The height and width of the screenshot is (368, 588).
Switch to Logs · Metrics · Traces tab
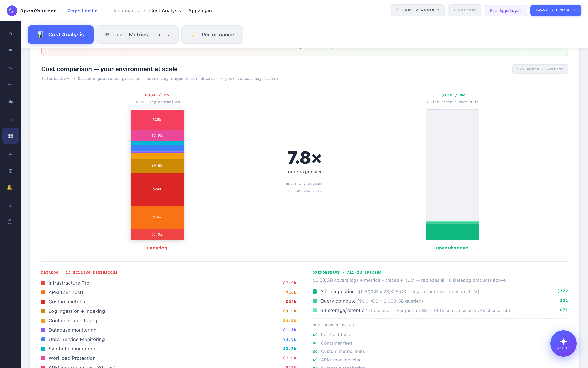pos(137,35)
